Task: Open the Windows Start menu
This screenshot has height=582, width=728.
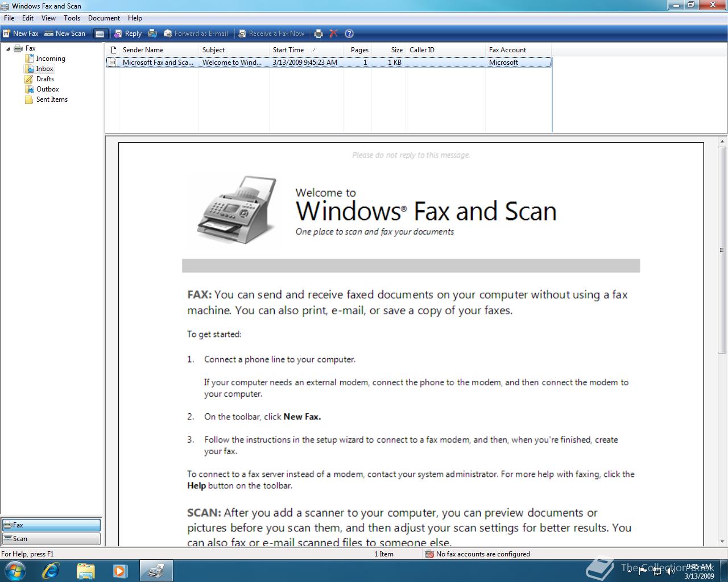Action: [14, 571]
